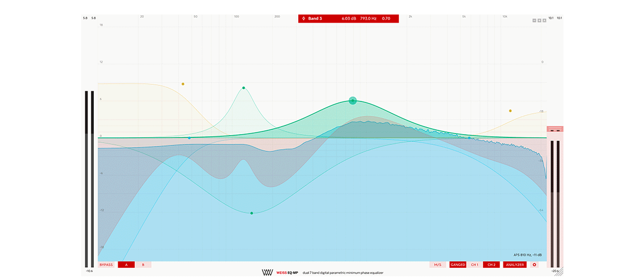Enable M/S processing mode
Viewport: 644px width, 279px height.
(437, 265)
